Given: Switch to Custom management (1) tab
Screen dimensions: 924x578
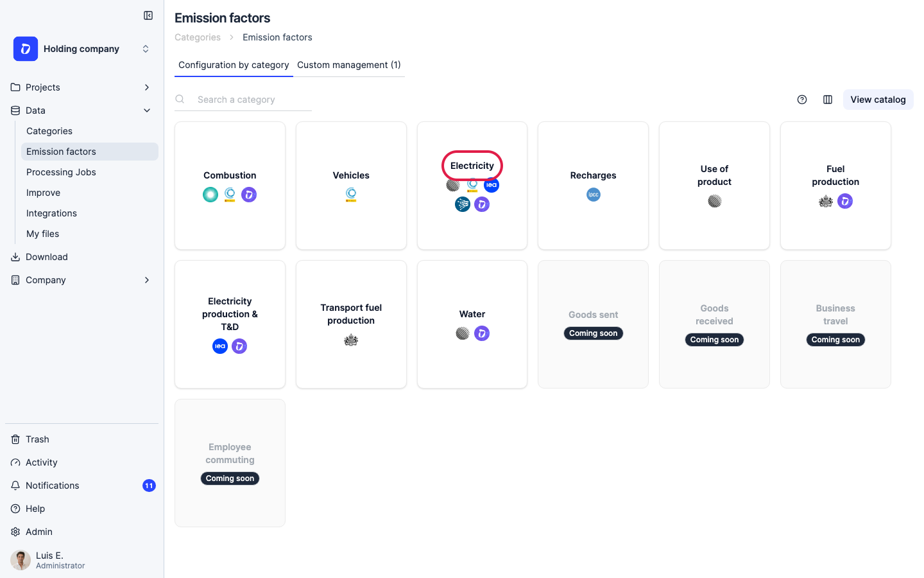Looking at the screenshot, I should coord(349,65).
